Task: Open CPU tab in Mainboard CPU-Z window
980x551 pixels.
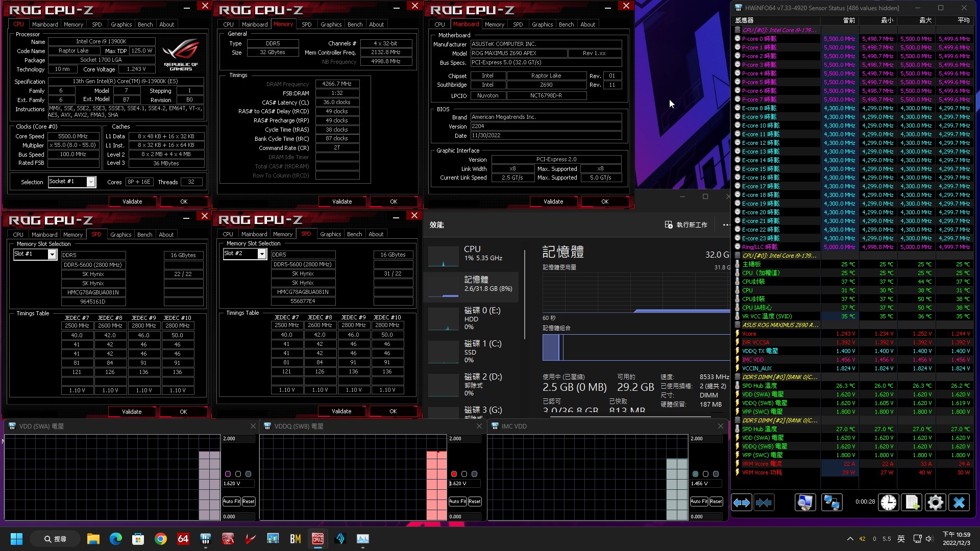Action: (439, 24)
